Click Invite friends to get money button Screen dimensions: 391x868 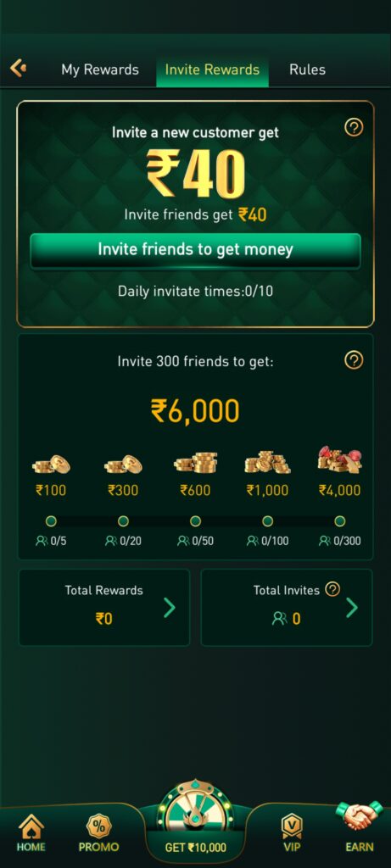pyautogui.click(x=195, y=250)
